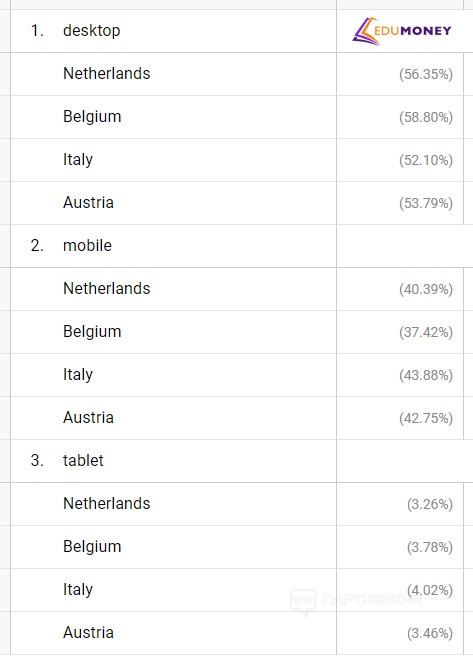Image resolution: width=473 pixels, height=668 pixels.
Task: Click the 3.78% tablet Belgium value
Action: coord(430,547)
